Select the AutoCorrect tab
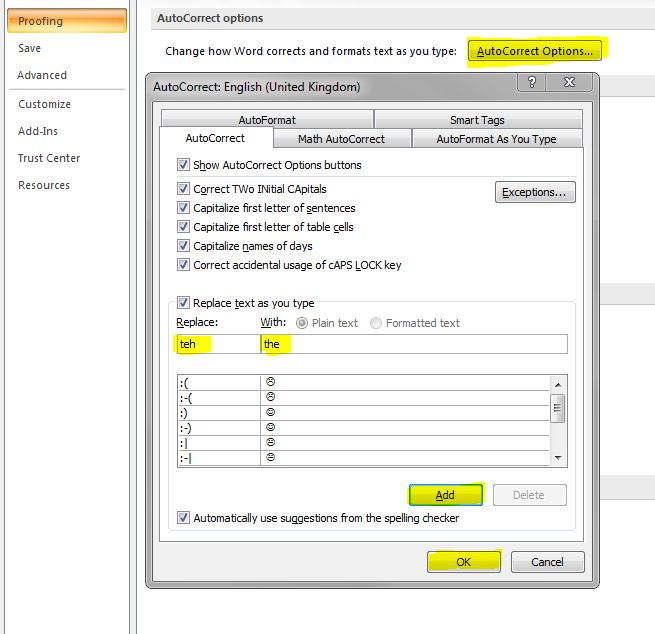Image resolution: width=655 pixels, height=634 pixels. [216, 138]
